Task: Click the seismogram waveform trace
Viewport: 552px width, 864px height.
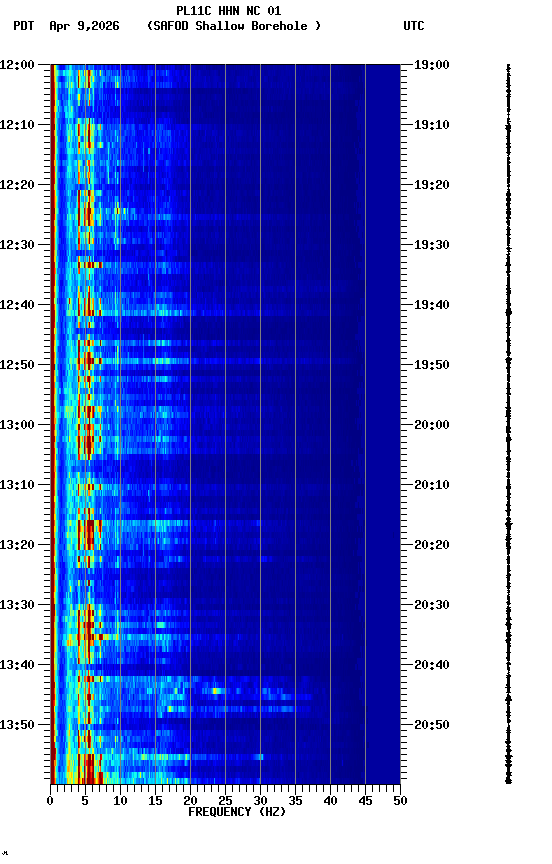Action: point(508,424)
